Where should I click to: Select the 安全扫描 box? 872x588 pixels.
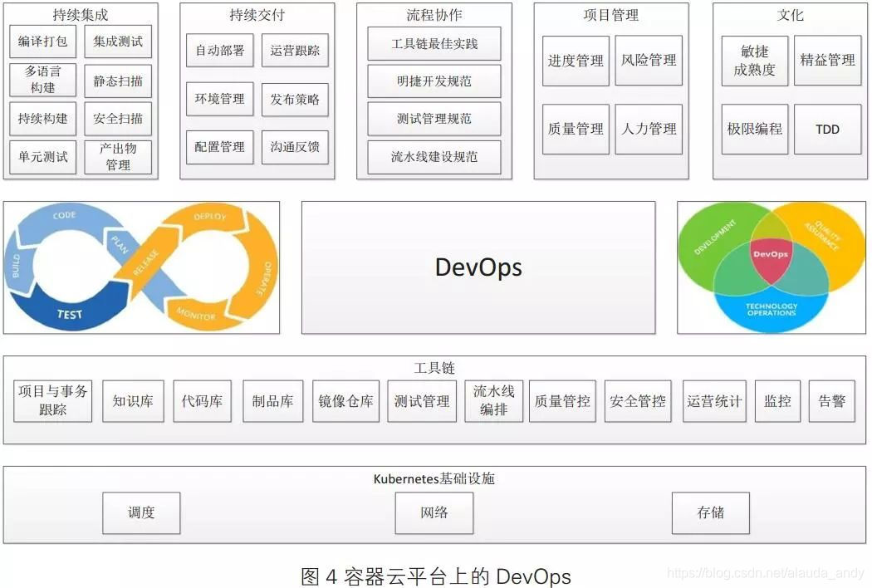pyautogui.click(x=118, y=119)
